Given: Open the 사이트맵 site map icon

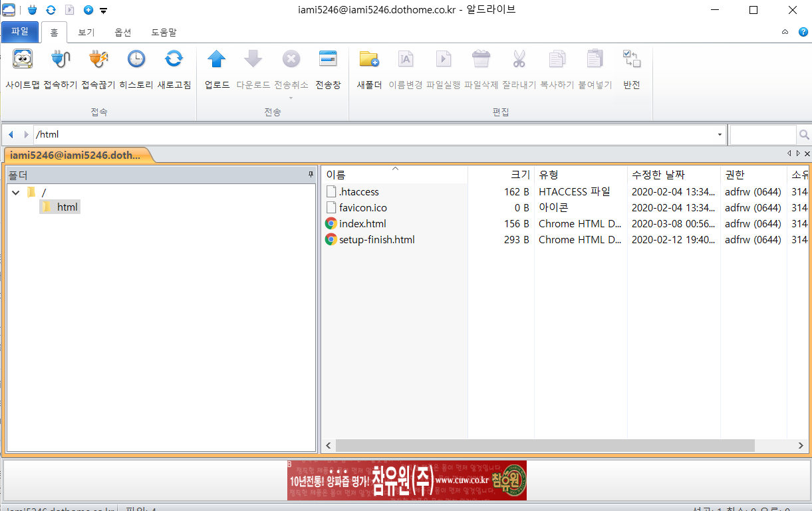Looking at the screenshot, I should tap(23, 60).
